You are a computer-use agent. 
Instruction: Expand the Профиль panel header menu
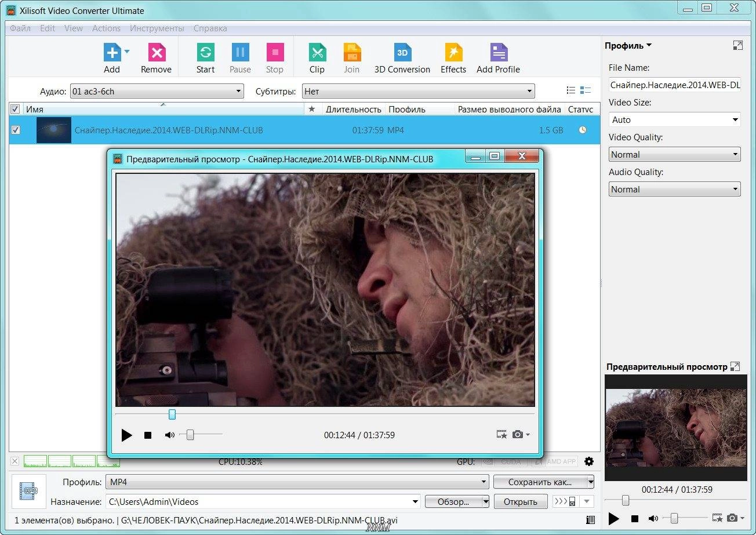(x=628, y=45)
